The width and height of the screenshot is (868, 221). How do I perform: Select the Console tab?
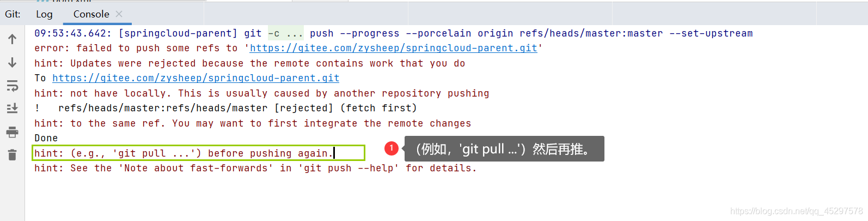point(91,14)
